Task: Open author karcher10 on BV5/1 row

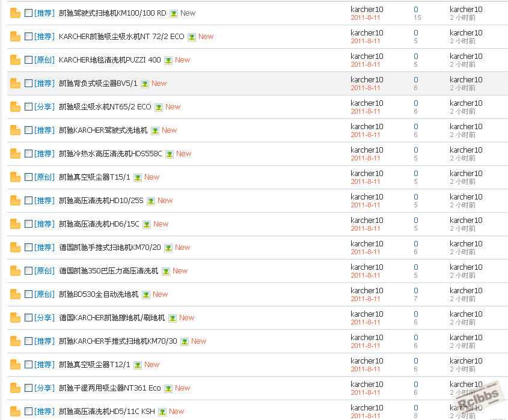Action: [367, 80]
